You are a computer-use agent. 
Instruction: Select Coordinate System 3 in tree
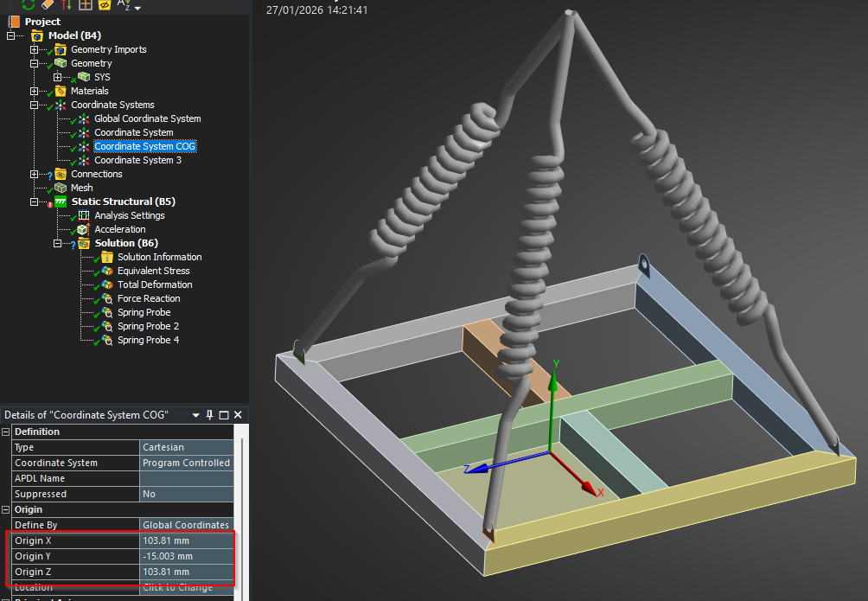tap(137, 160)
